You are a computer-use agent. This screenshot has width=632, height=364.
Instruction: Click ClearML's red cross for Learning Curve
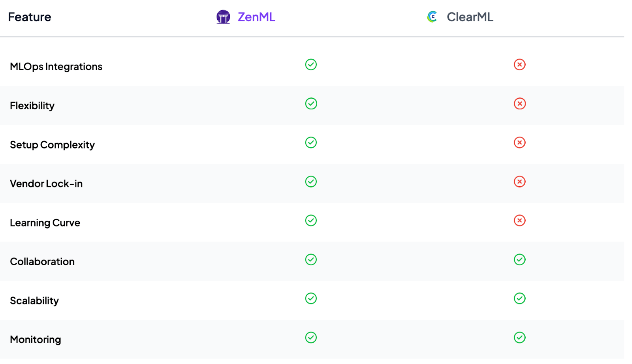pos(519,221)
